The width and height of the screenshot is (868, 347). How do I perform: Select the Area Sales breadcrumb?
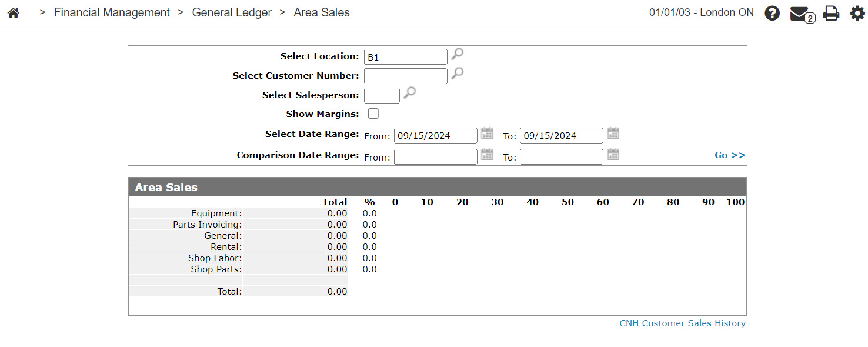322,12
